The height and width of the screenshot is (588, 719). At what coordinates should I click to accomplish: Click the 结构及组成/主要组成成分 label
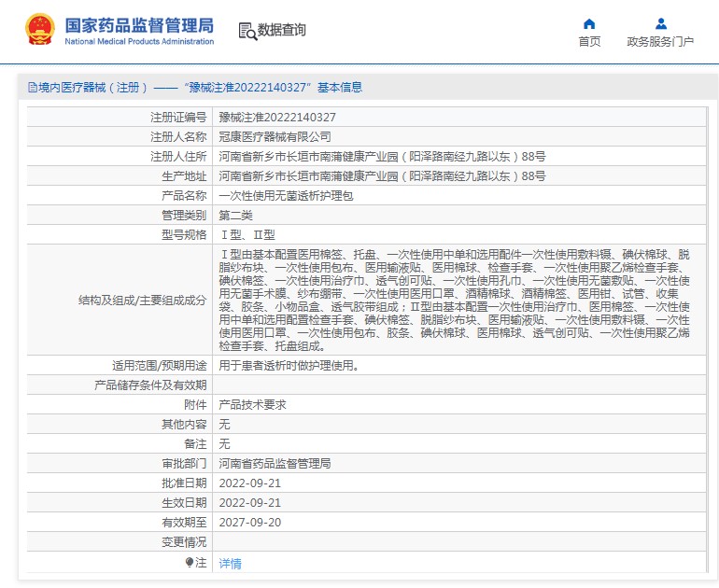(143, 301)
